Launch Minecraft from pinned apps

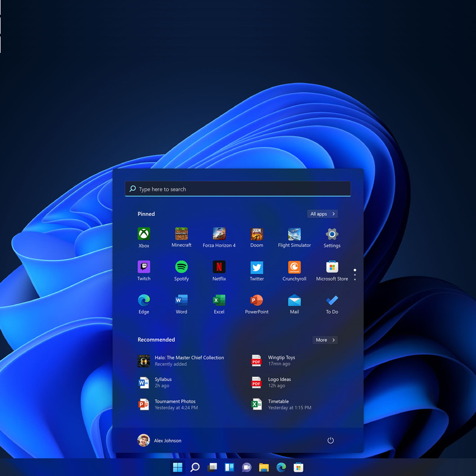coord(181,237)
